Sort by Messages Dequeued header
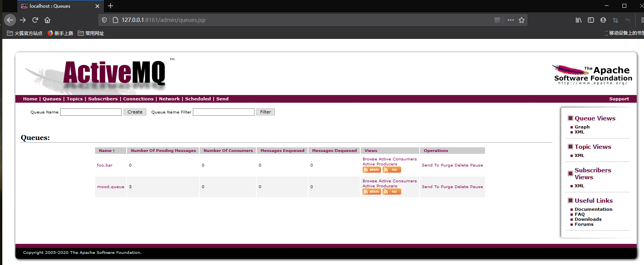 point(335,151)
